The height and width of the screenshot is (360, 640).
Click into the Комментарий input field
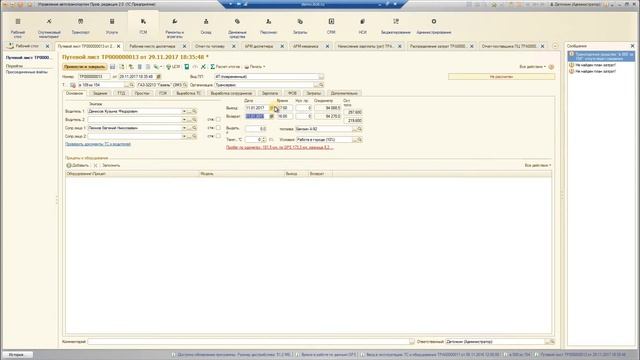pyautogui.click(x=249, y=342)
